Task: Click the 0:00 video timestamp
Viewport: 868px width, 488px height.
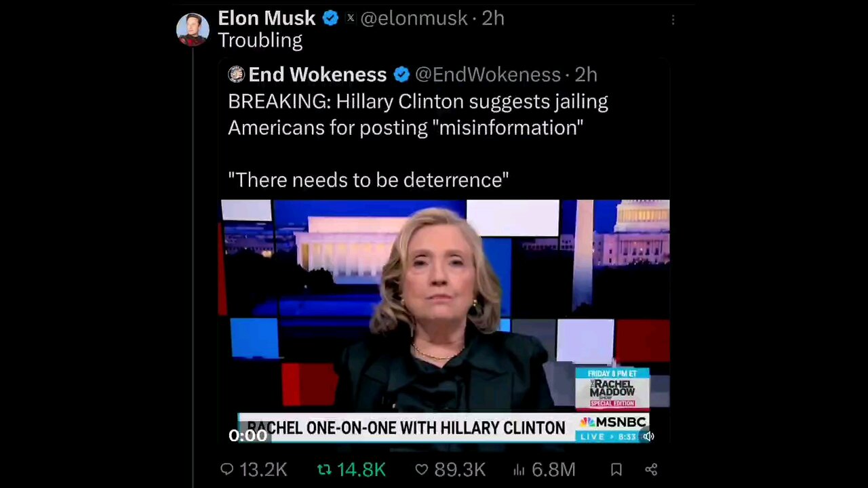Action: tap(248, 436)
